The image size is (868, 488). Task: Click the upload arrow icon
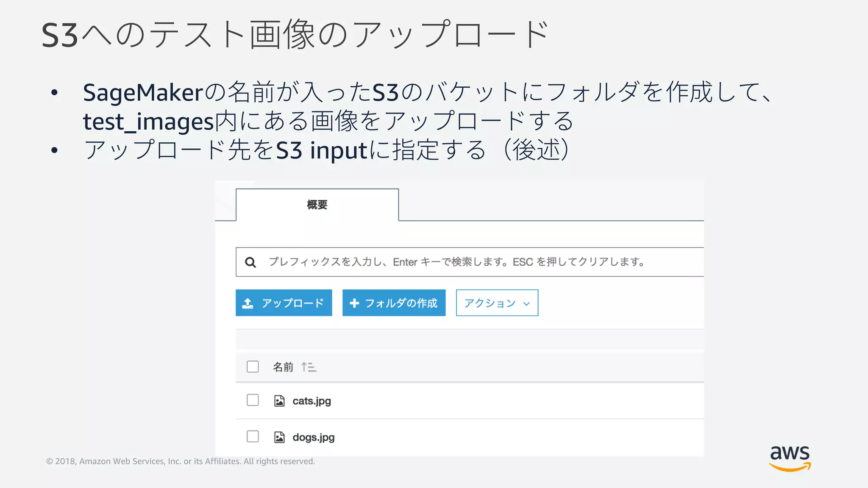pyautogui.click(x=248, y=303)
